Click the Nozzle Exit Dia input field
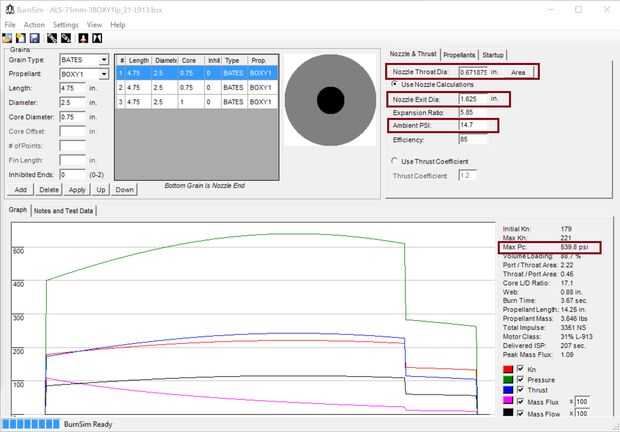620x432 pixels. pyautogui.click(x=474, y=99)
